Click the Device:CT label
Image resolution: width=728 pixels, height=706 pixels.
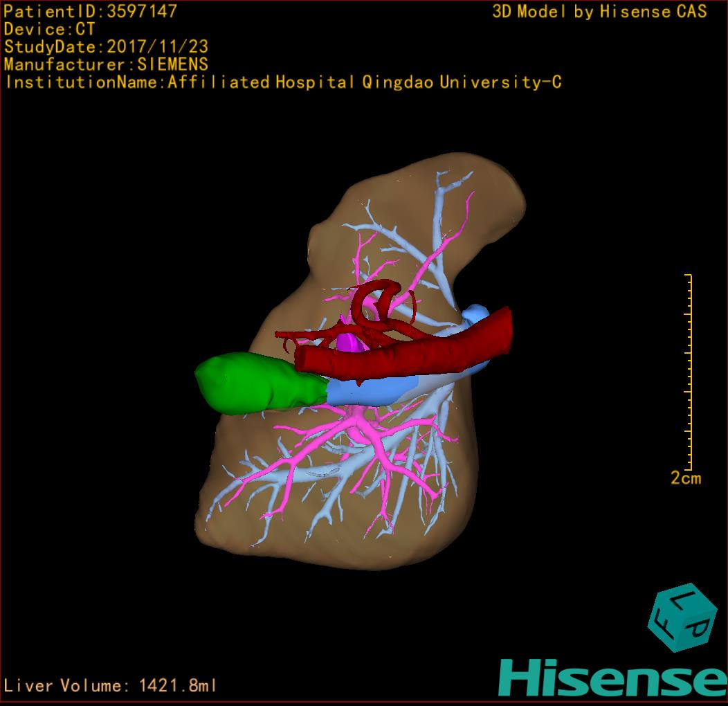49,29
